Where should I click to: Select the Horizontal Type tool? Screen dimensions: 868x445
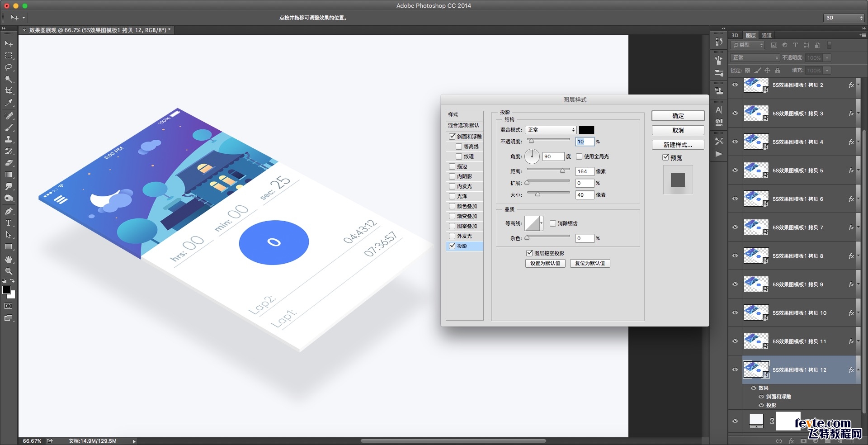9,223
